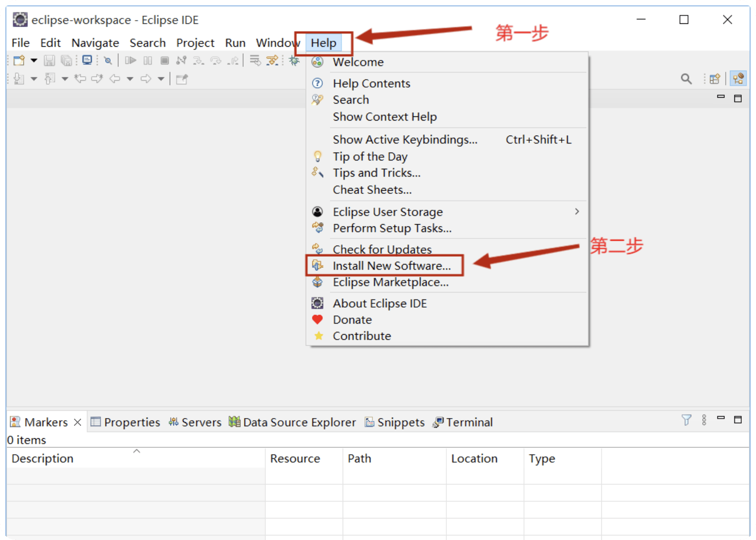The image size is (756, 540).
Task: Click the Suspend debug icon
Action: (x=148, y=61)
